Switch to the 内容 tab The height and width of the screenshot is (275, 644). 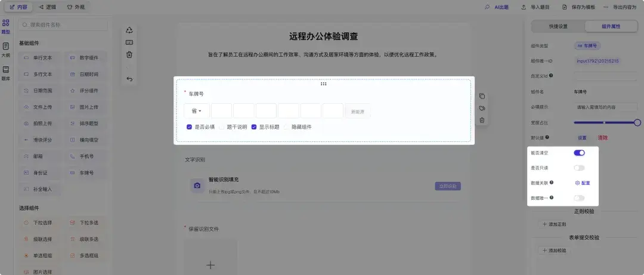18,7
